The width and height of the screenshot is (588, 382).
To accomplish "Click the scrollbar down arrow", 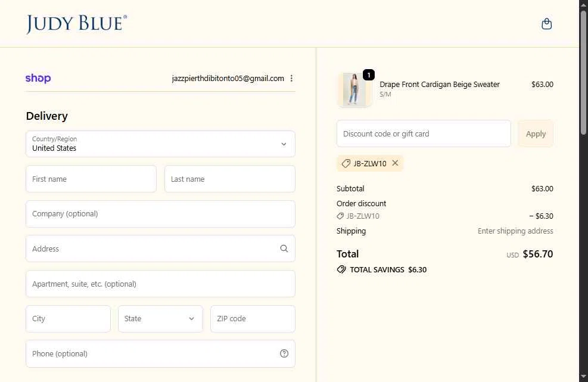I will pos(583,377).
